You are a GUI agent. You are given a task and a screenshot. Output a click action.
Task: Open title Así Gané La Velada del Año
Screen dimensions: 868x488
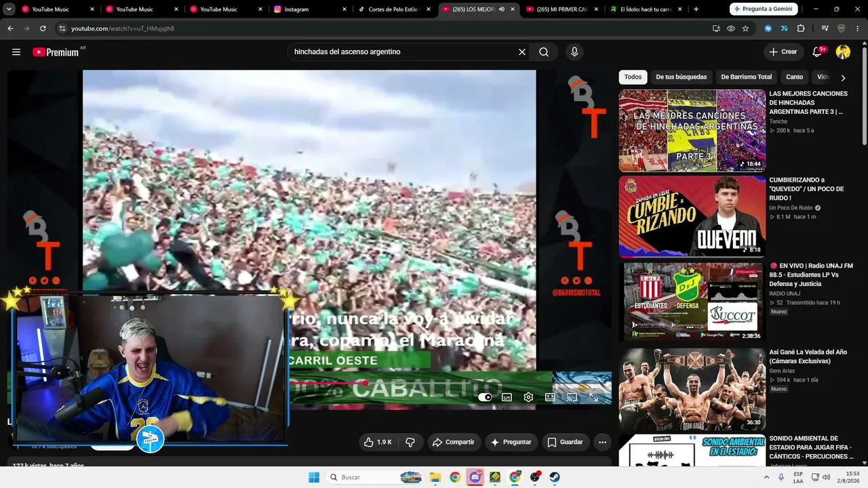(x=808, y=357)
